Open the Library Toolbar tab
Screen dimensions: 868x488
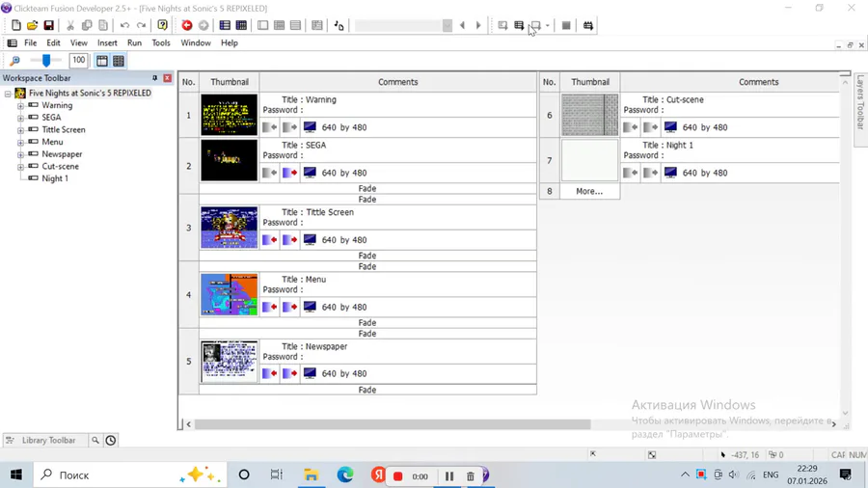(x=44, y=441)
